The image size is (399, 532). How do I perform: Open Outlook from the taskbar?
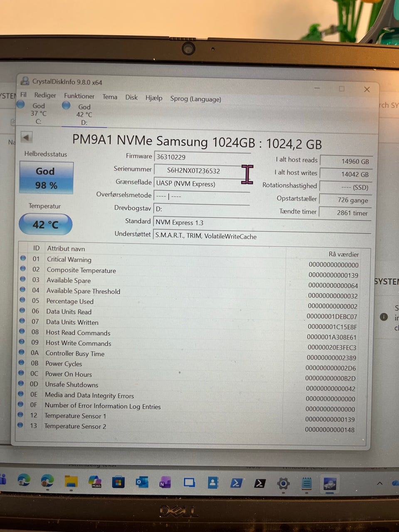(142, 482)
